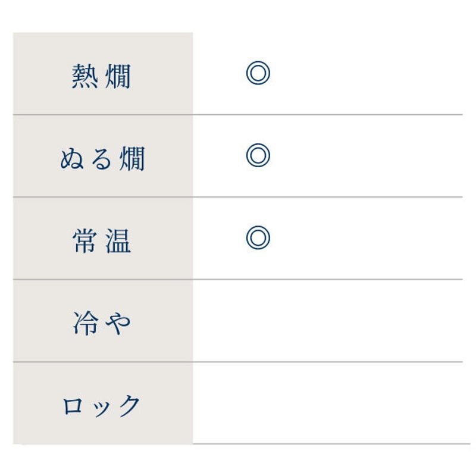The width and height of the screenshot is (476, 476).
Task: Click the 温 kanji character
Action: point(118,241)
